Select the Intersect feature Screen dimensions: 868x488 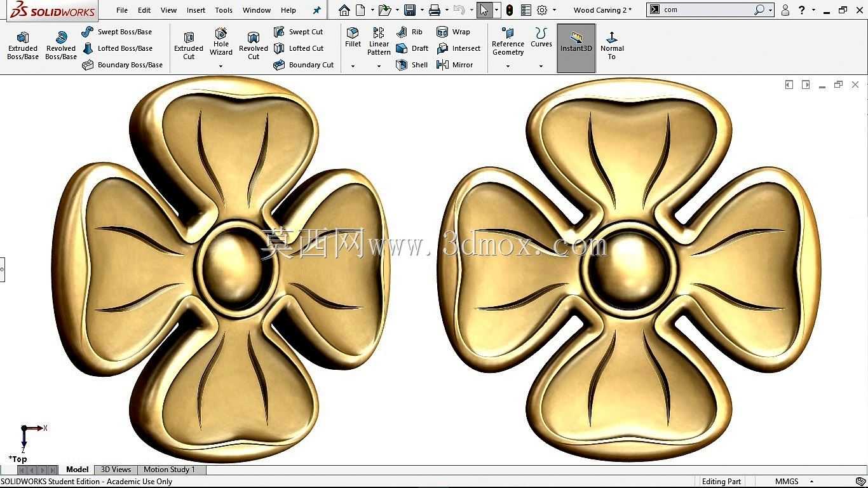pos(458,48)
